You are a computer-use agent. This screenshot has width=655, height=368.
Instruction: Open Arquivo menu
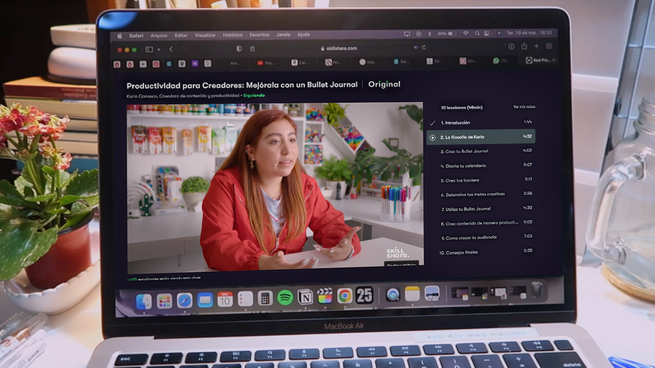point(159,36)
